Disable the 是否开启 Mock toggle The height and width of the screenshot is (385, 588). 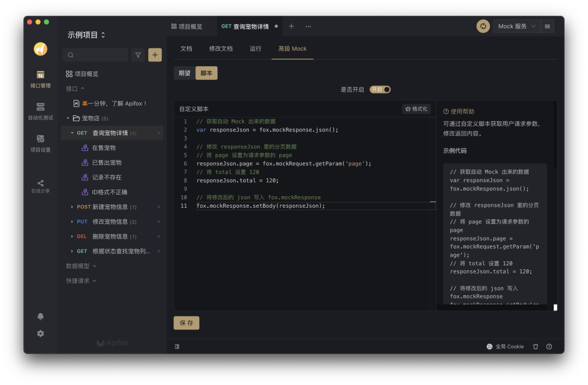click(x=380, y=89)
